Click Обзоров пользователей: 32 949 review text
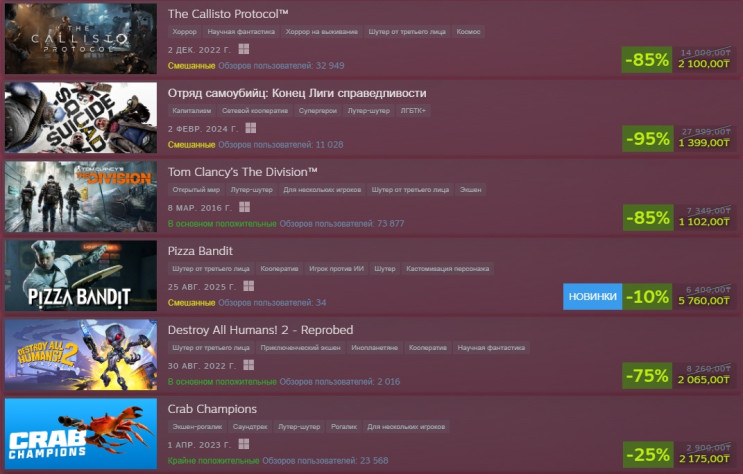This screenshot has height=474, width=743. (x=281, y=66)
